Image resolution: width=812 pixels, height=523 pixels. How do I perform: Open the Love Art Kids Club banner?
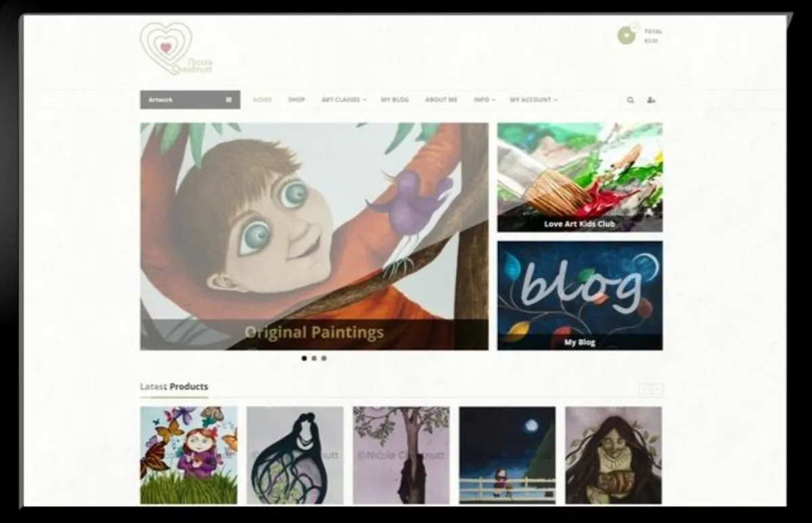[x=580, y=177]
